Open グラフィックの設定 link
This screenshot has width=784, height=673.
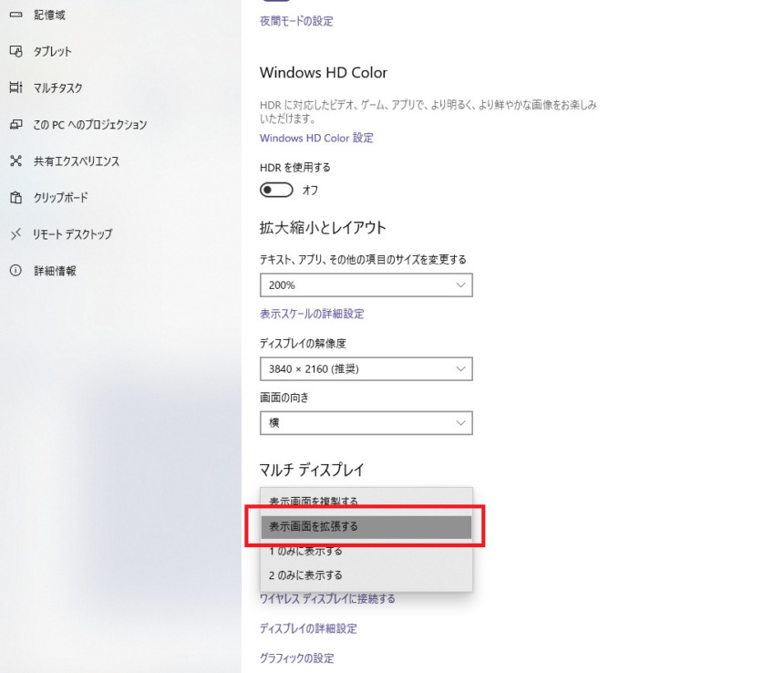297,658
